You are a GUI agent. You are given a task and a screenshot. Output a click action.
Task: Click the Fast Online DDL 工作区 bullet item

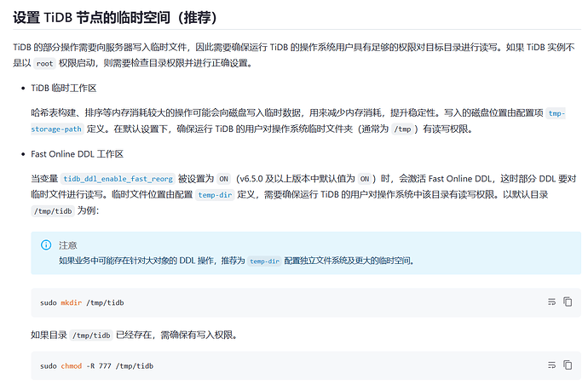point(78,154)
